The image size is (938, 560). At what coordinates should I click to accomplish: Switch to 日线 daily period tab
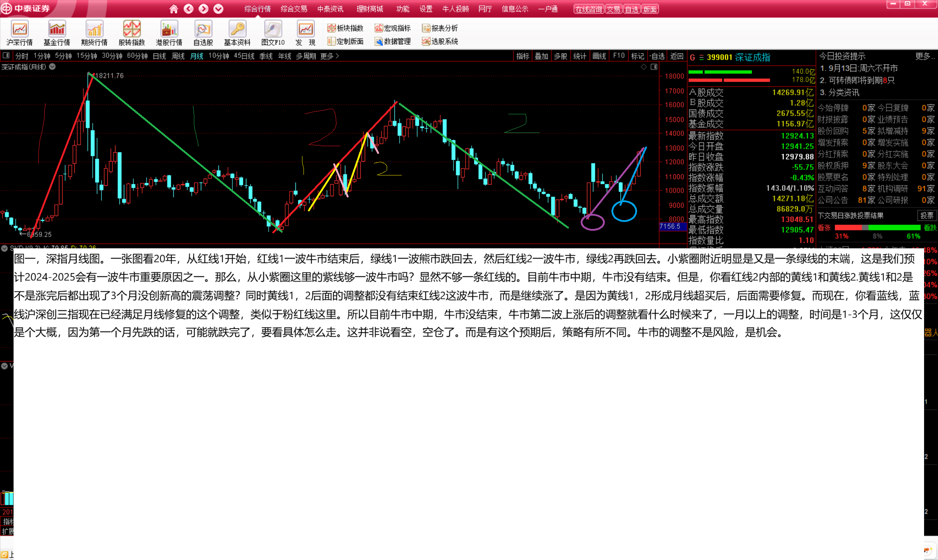pos(159,56)
